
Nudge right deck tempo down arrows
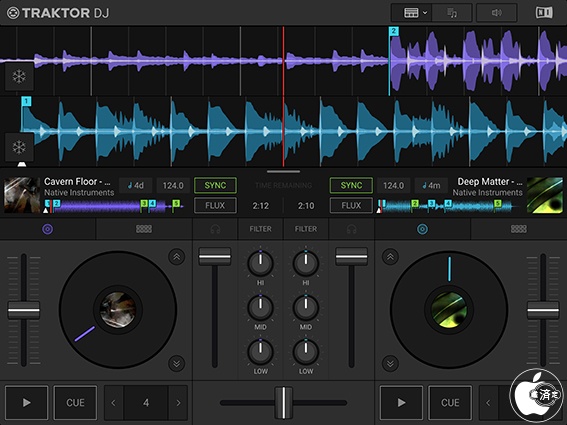point(390,363)
